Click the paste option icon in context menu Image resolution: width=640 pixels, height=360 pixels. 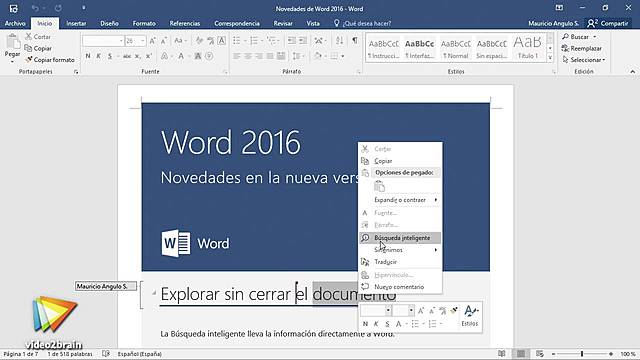(380, 186)
